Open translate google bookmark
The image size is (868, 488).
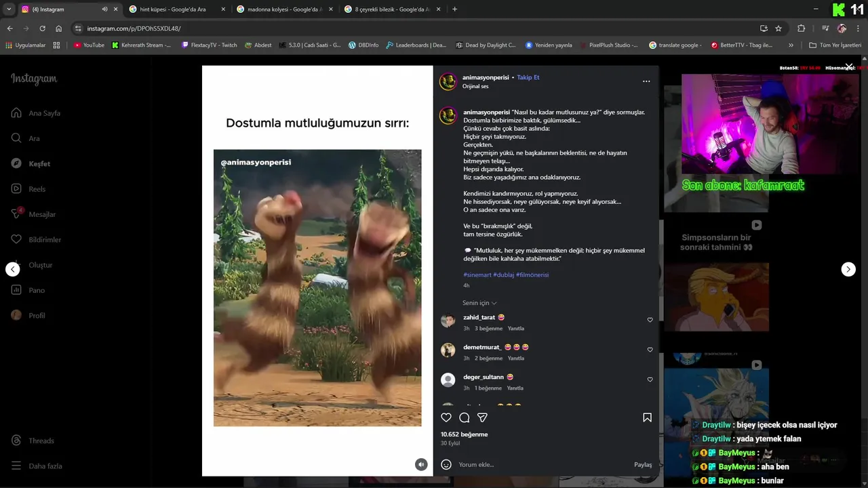click(675, 45)
